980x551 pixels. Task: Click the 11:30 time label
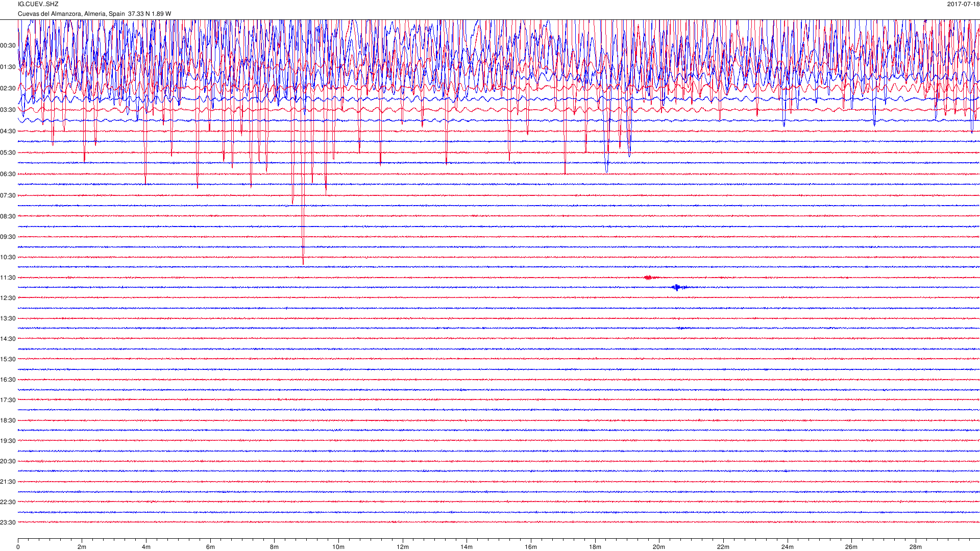[8, 278]
